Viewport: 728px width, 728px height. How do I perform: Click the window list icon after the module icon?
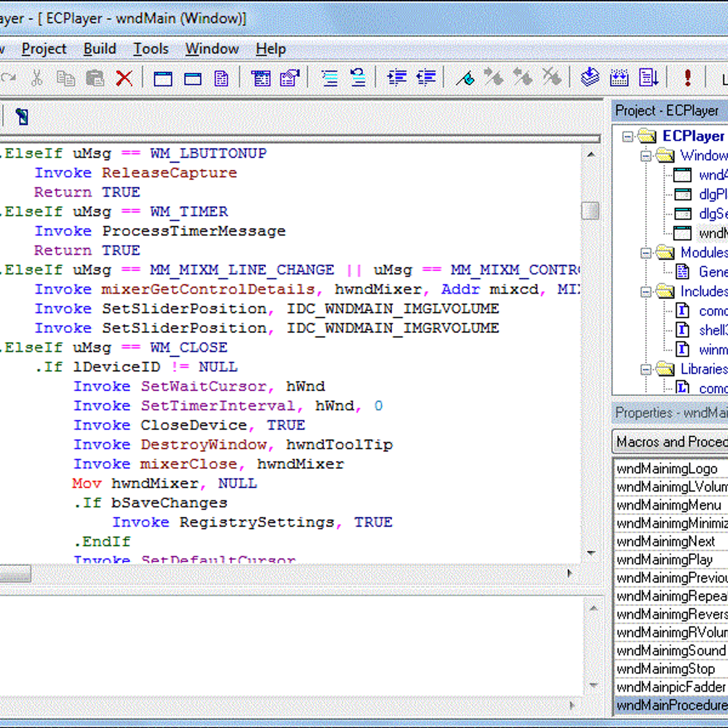261,78
